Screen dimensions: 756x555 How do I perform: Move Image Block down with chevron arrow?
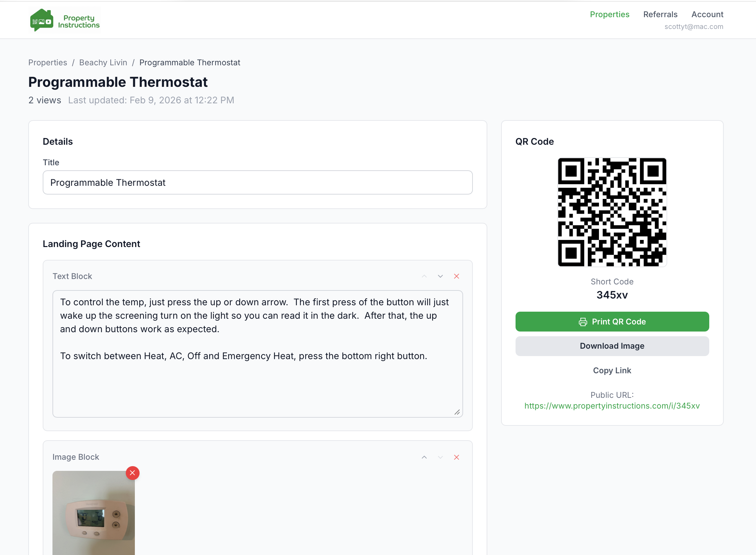tap(440, 457)
